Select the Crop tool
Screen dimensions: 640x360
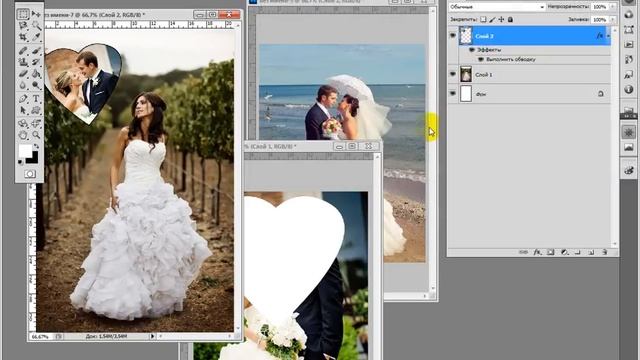(x=23, y=37)
